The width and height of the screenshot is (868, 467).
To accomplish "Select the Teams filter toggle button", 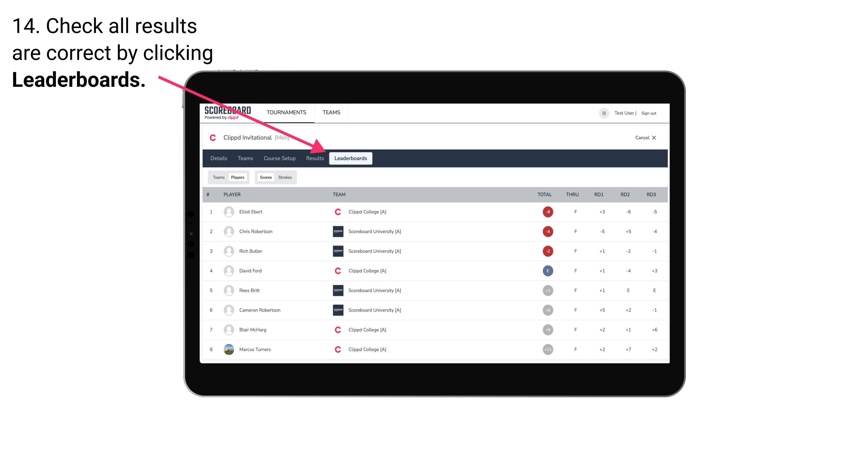I will pos(217,177).
